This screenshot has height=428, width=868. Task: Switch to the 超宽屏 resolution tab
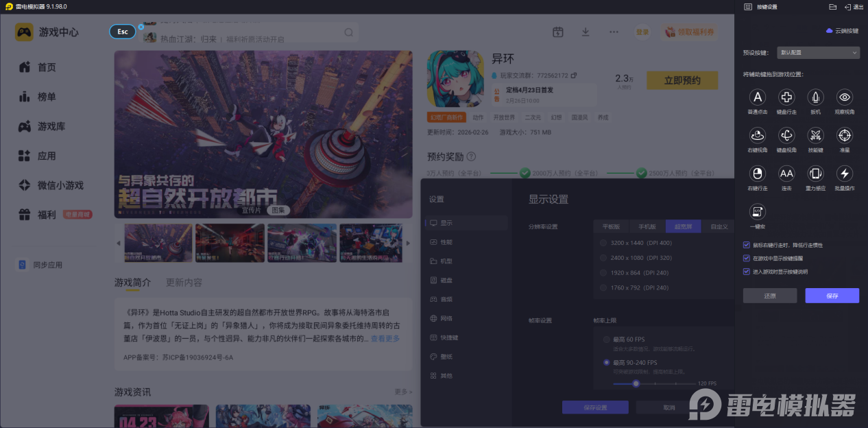[x=683, y=226]
